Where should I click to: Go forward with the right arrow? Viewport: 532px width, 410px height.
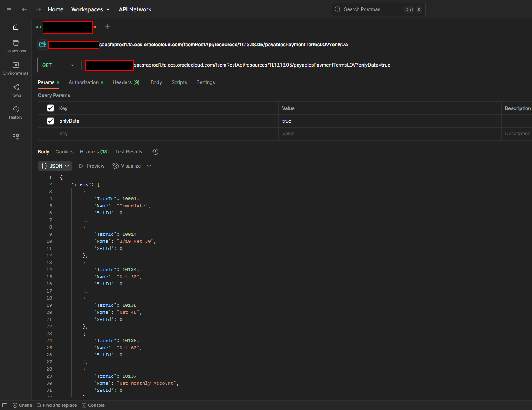(39, 9)
